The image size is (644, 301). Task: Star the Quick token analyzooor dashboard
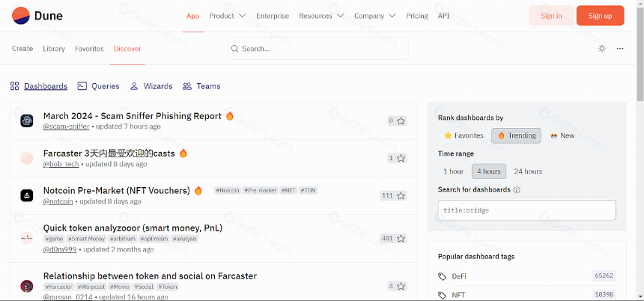click(x=401, y=238)
